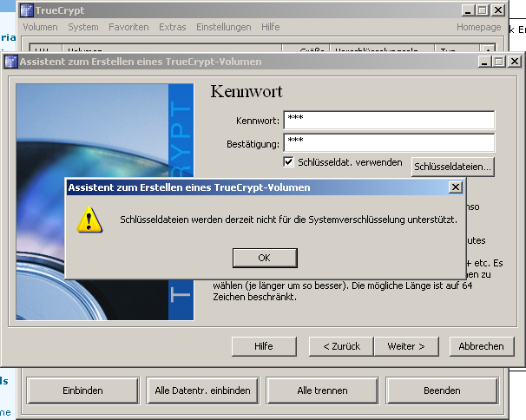Open the Favoriten menu
The image size is (526, 420).
tap(128, 27)
